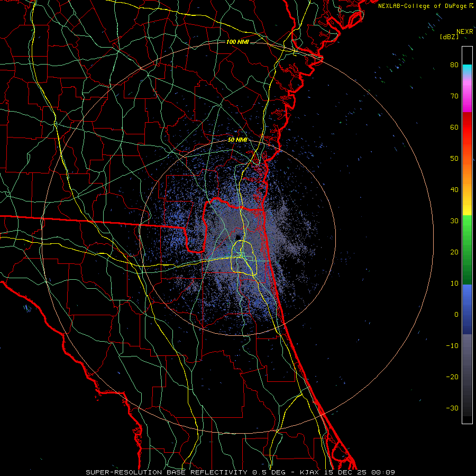
Task: Click the 50 NMI range ring label
Action: [x=237, y=140]
